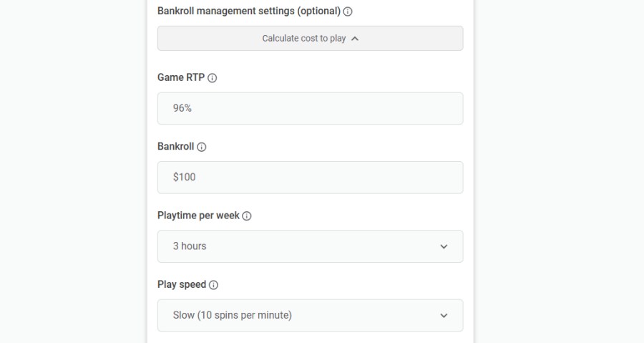The image size is (644, 343).
Task: Click the Playtime per week label
Action: click(x=198, y=215)
